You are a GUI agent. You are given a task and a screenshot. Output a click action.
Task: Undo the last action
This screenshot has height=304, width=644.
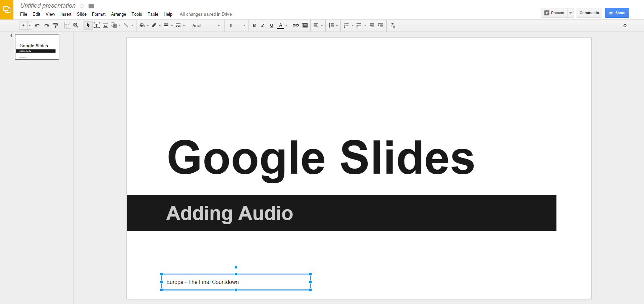(38, 25)
